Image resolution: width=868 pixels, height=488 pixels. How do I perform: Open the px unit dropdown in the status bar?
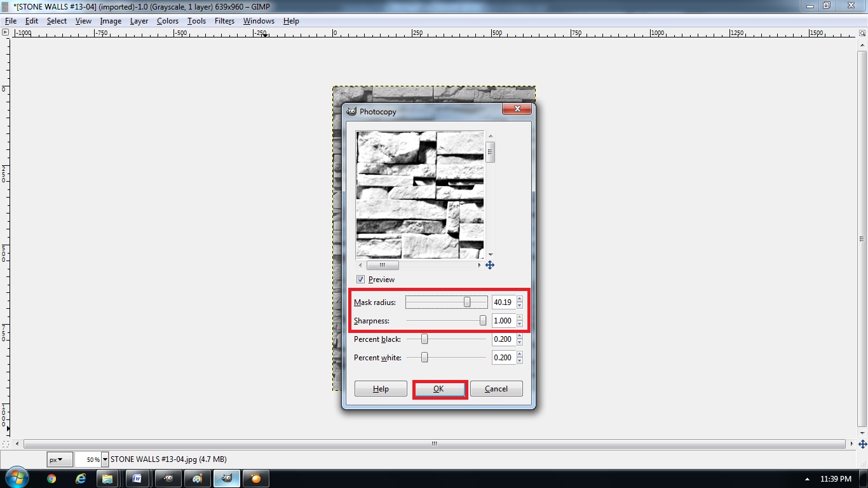pyautogui.click(x=59, y=459)
